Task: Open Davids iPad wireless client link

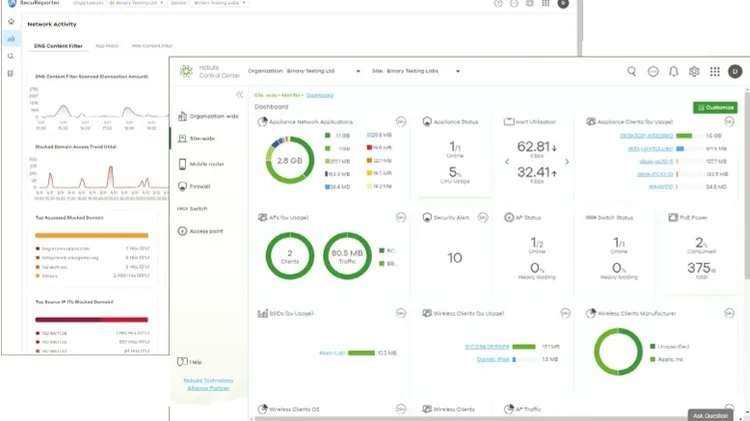Action: coord(493,359)
